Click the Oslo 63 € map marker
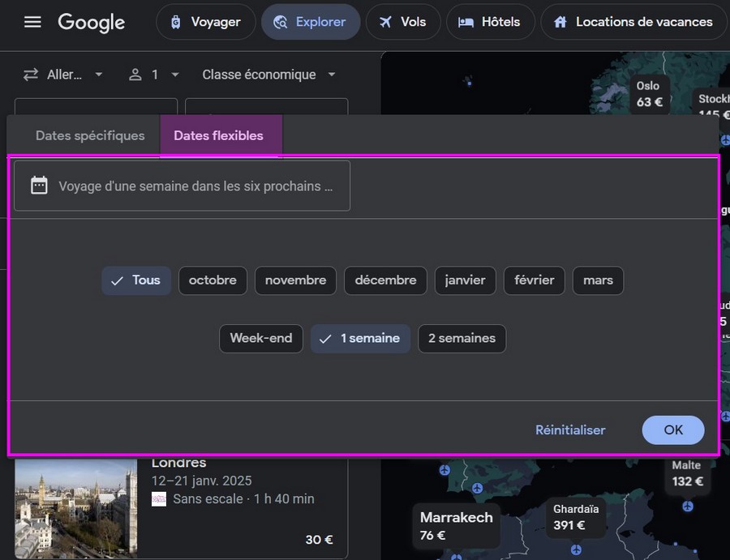The image size is (730, 560). pyautogui.click(x=649, y=95)
